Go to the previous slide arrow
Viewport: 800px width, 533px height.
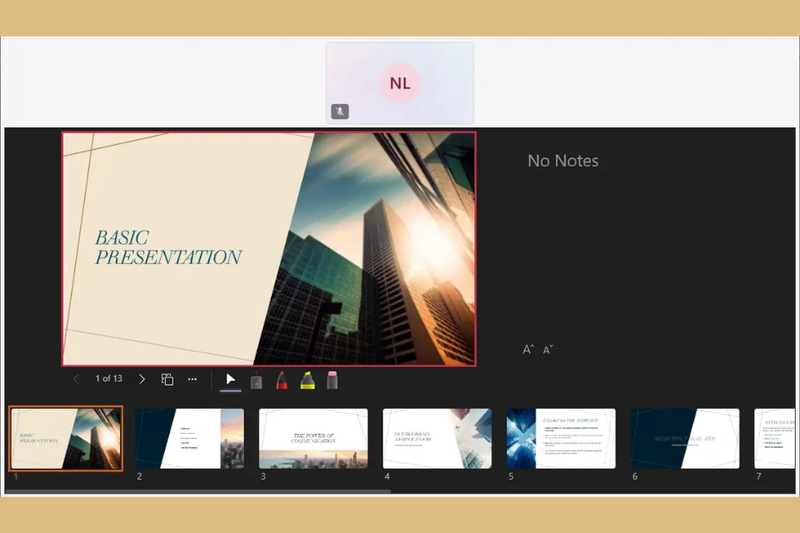[x=76, y=379]
